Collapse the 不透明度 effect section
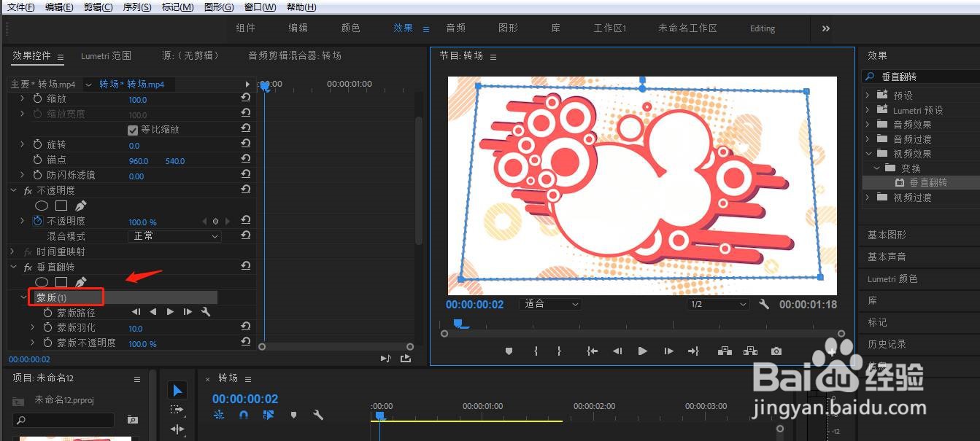 coord(14,190)
